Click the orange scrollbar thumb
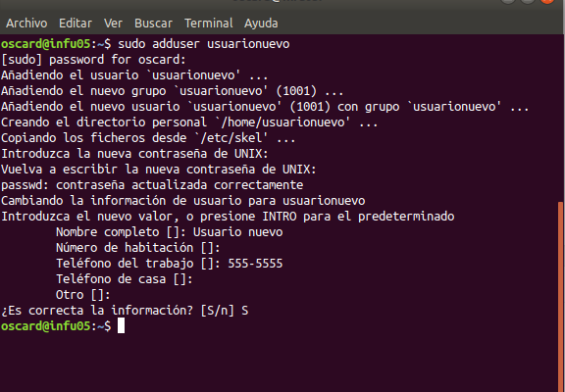Screen dimensions: 565x392 point(561,297)
